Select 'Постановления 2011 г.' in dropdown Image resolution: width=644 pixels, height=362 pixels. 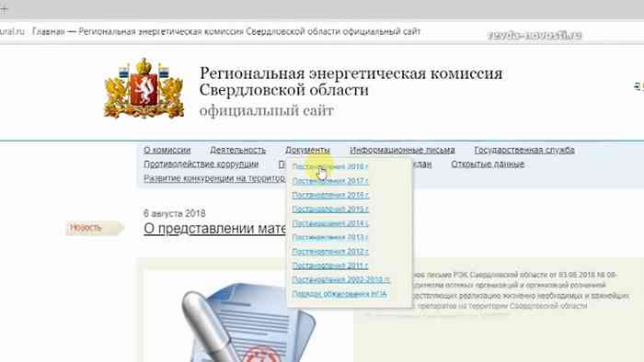(330, 266)
